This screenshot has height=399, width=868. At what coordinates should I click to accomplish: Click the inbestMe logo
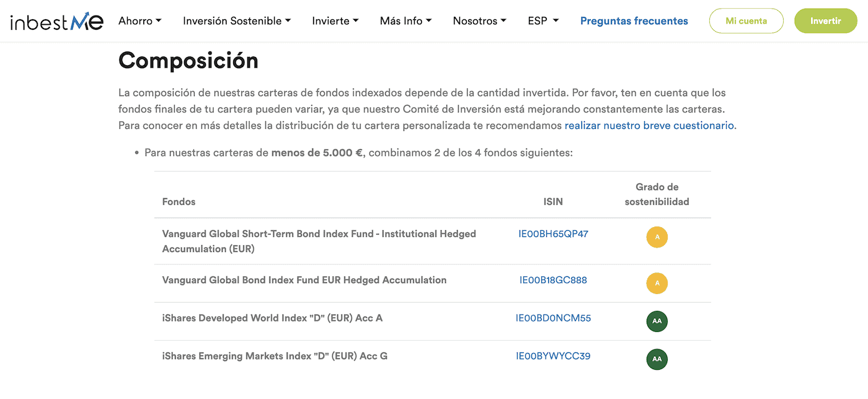tap(57, 22)
